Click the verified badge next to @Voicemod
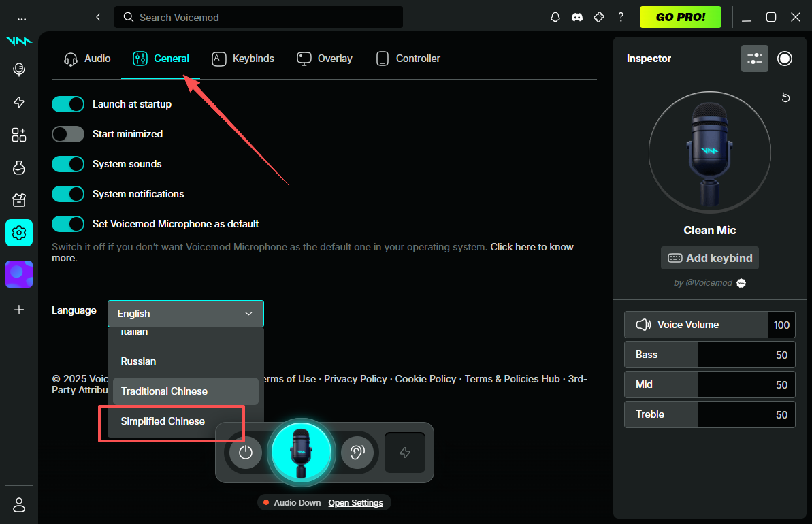This screenshot has height=524, width=812. coord(741,283)
